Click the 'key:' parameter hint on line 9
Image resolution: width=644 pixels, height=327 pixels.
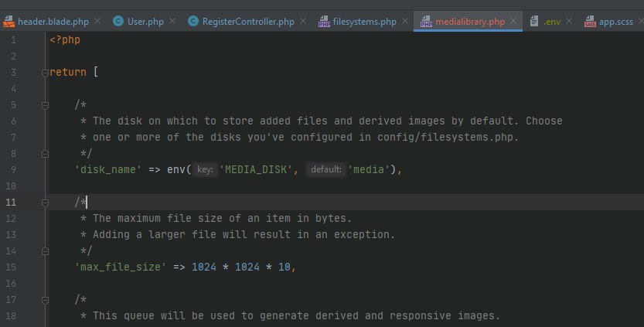205,169
